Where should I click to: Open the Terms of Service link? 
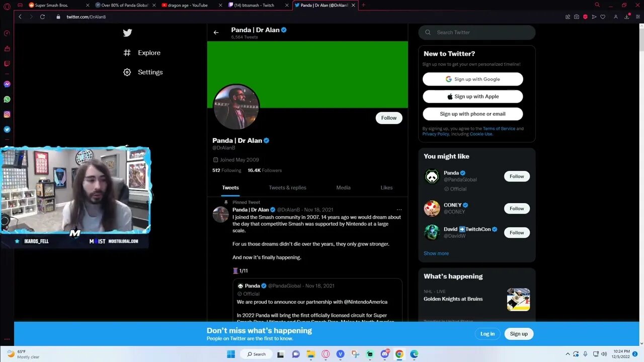tap(499, 129)
